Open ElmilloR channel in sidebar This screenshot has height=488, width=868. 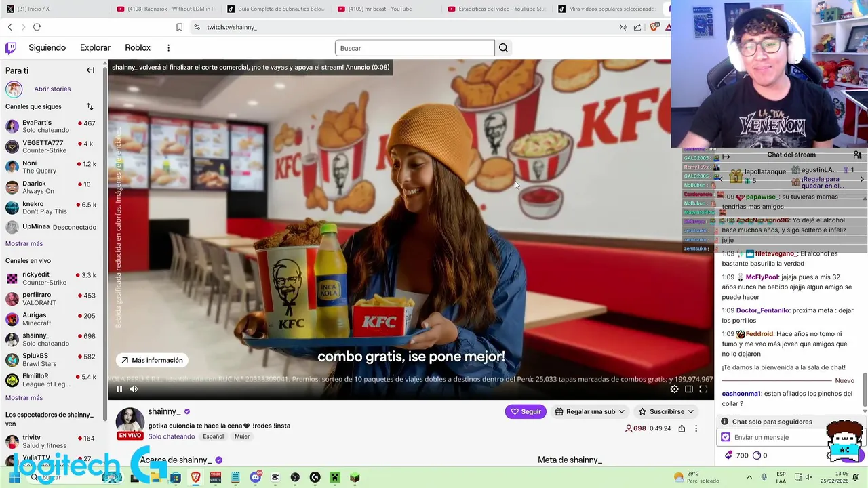[52, 380]
